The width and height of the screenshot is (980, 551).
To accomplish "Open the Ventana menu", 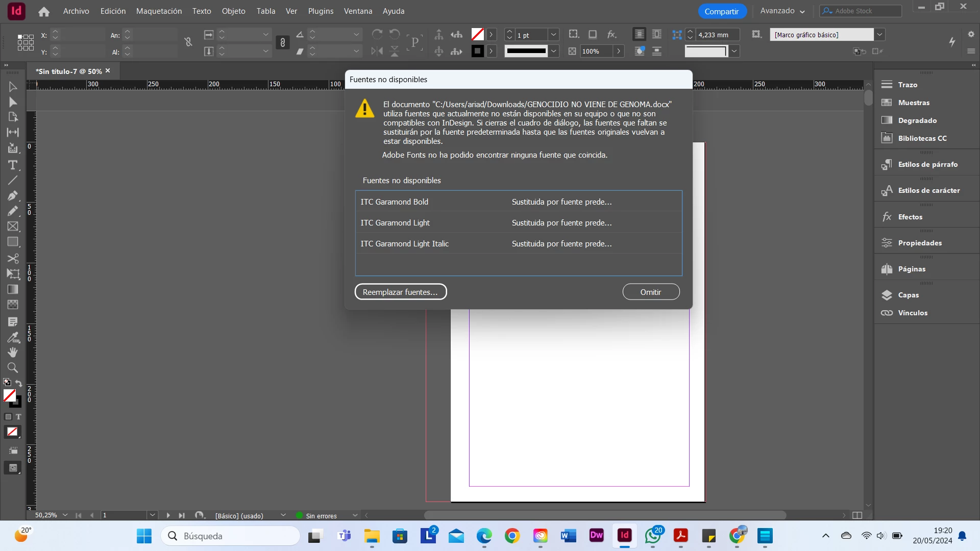I will [358, 11].
